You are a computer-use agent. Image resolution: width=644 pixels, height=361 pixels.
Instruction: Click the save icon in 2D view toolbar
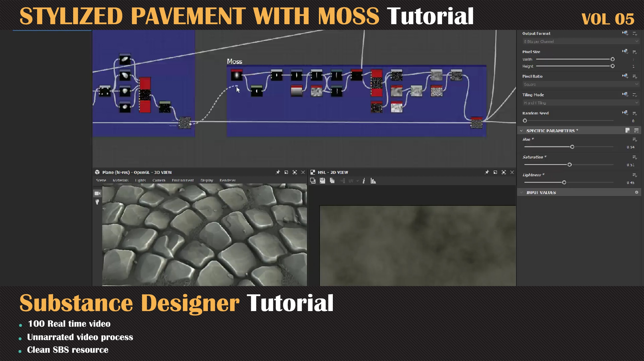point(322,181)
